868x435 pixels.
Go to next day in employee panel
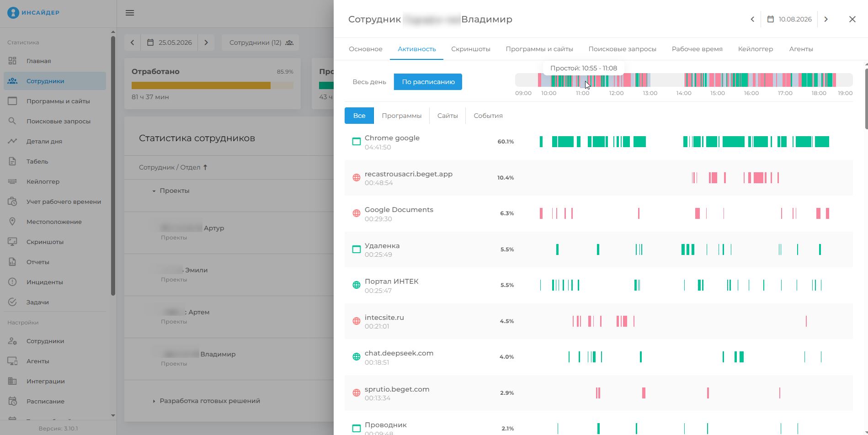click(826, 19)
